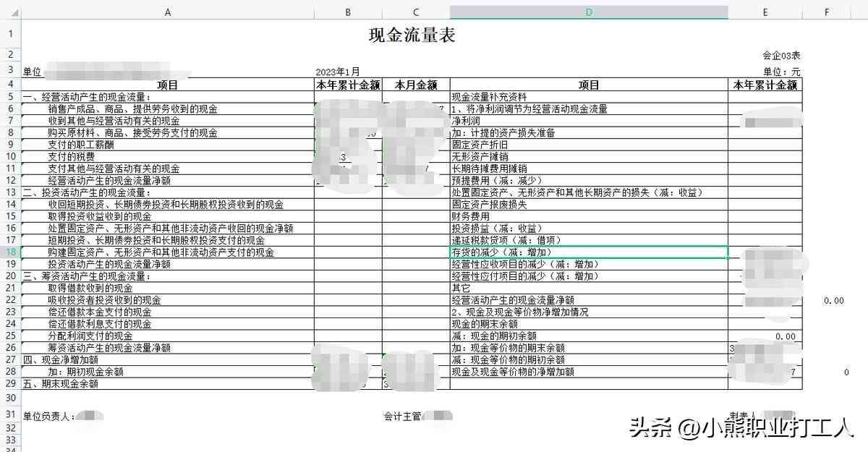Select the 五、期末现金余额 cell

(x=61, y=384)
